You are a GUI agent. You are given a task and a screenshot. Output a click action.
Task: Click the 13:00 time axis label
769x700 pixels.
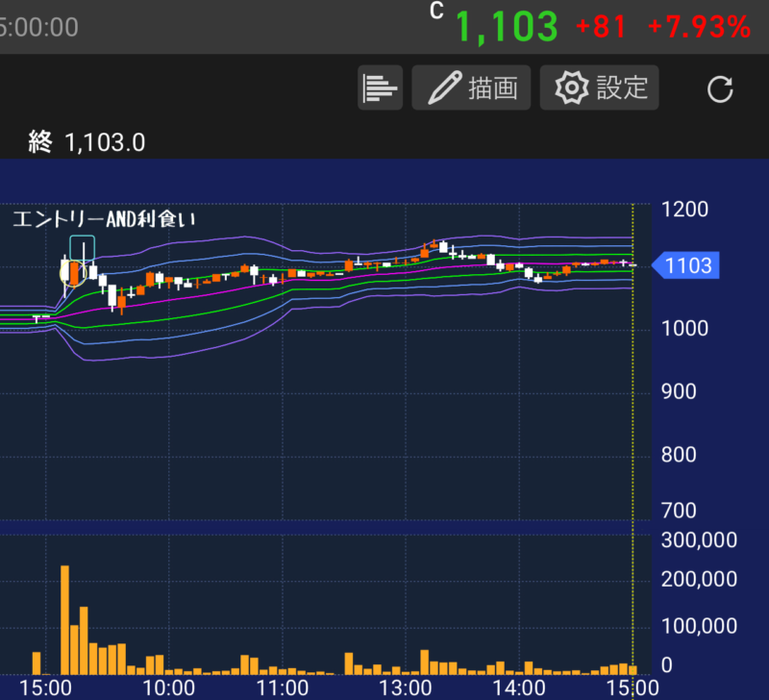pyautogui.click(x=406, y=687)
